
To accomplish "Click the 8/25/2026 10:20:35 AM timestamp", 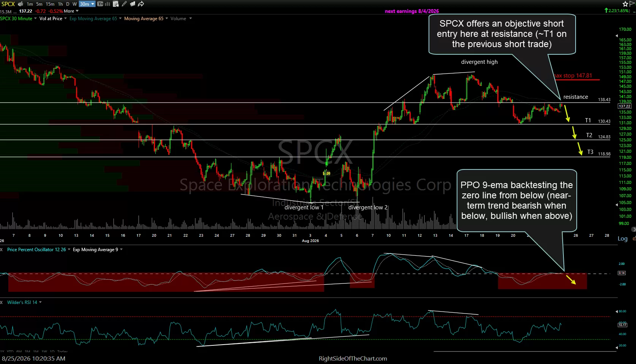I will [33, 358].
